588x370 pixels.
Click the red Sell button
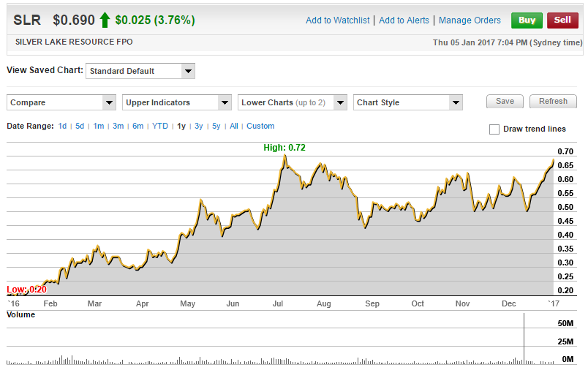pos(562,20)
